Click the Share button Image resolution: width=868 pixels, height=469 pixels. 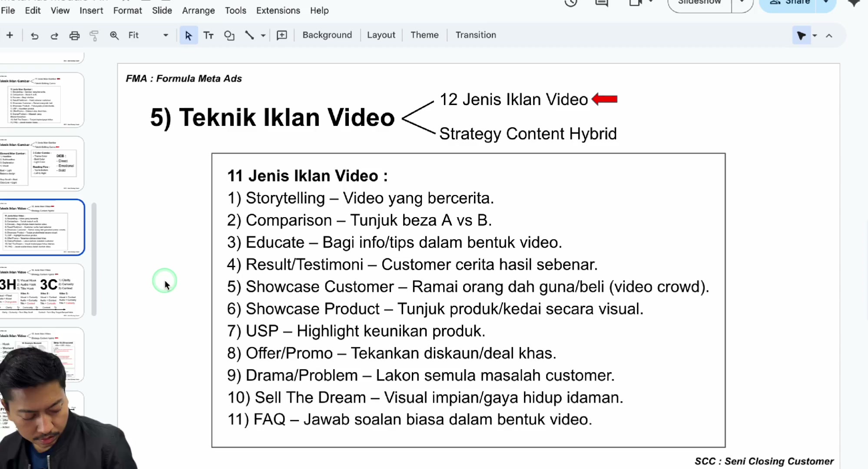click(789, 3)
